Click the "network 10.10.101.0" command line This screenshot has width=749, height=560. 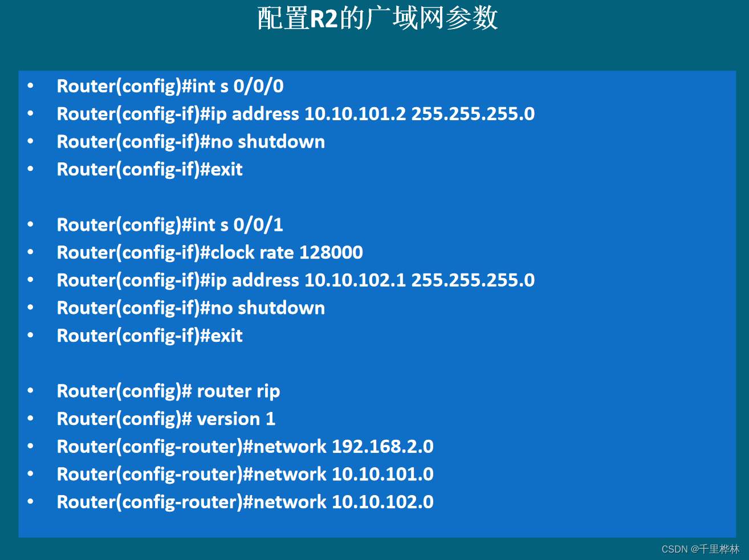245,474
